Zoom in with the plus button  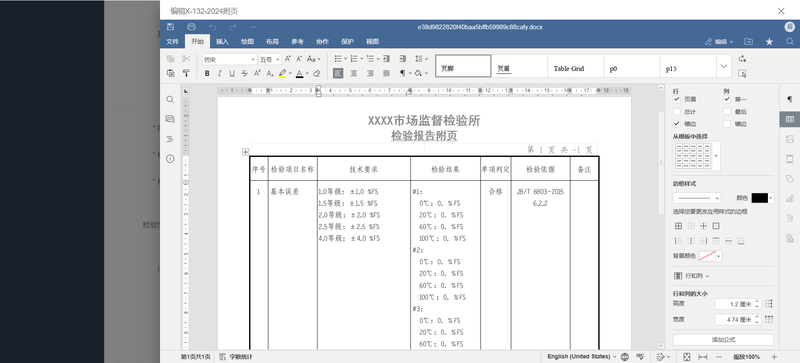(774, 356)
